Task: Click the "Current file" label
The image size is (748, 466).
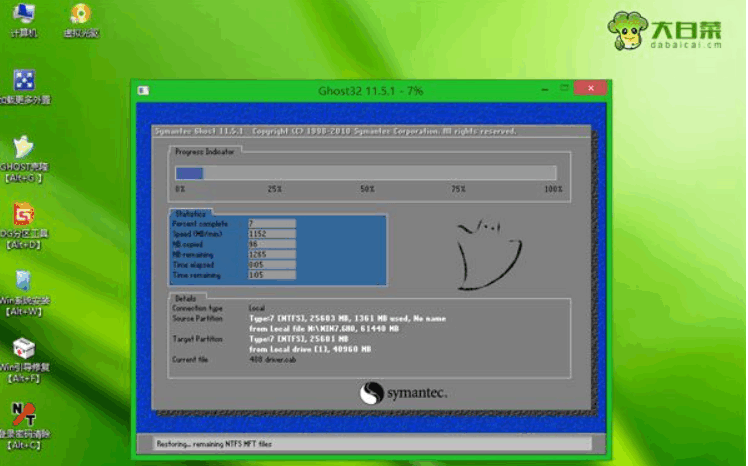Action: click(190, 360)
